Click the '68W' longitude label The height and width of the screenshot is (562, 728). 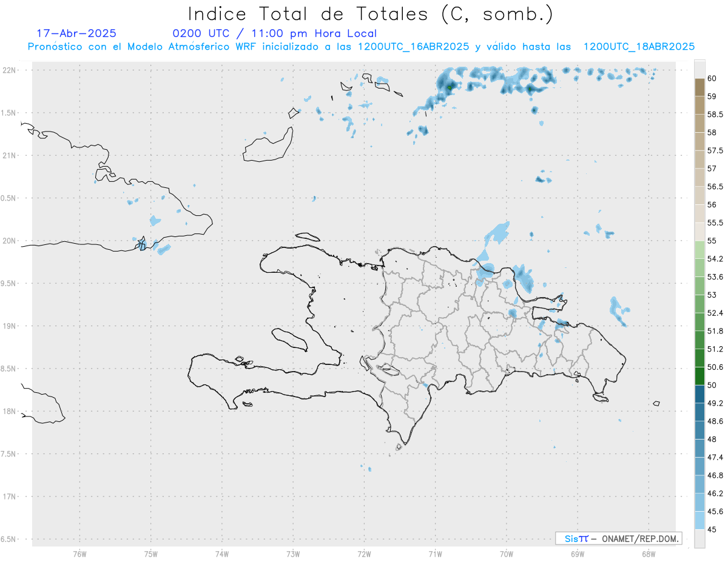[649, 554]
